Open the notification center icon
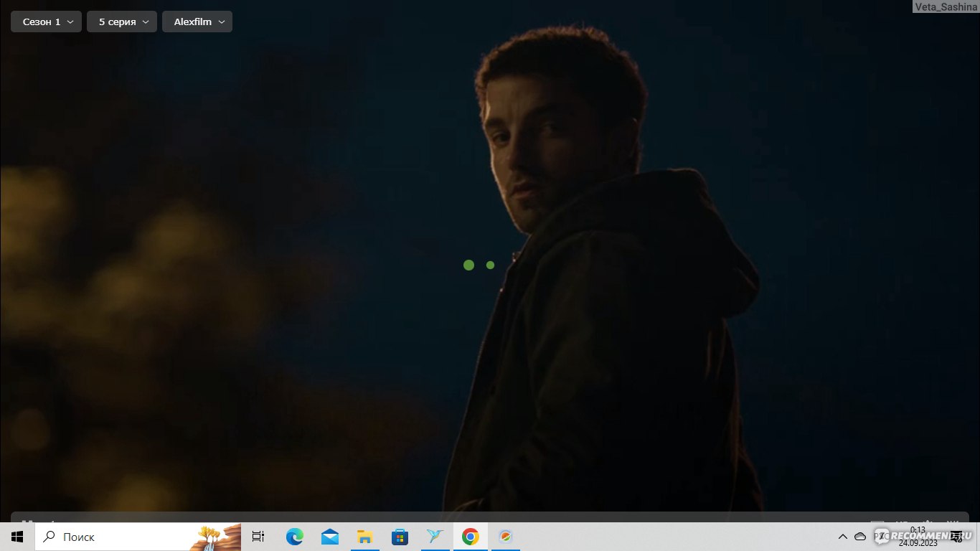The width and height of the screenshot is (980, 551). coord(956,537)
